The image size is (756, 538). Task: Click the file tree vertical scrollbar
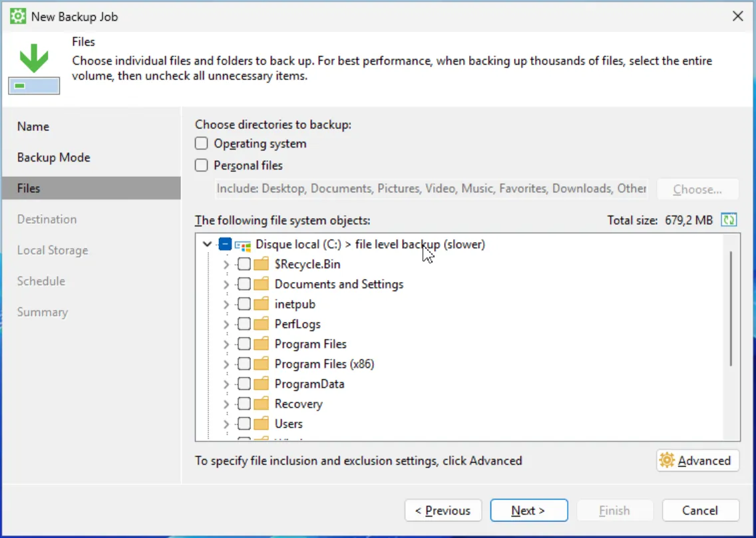click(x=731, y=309)
